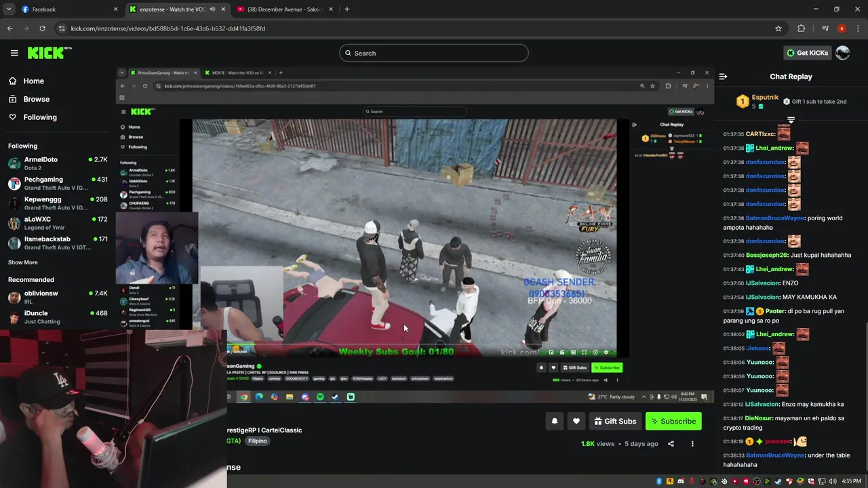View site information icon in address bar

62,28
